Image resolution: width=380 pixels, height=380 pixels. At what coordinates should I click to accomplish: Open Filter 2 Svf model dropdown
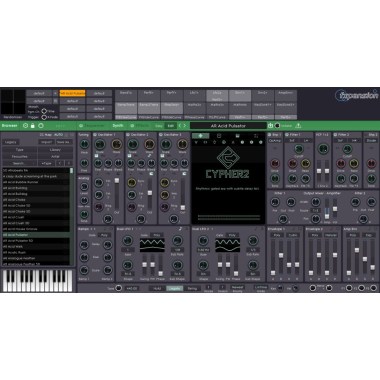[341, 141]
